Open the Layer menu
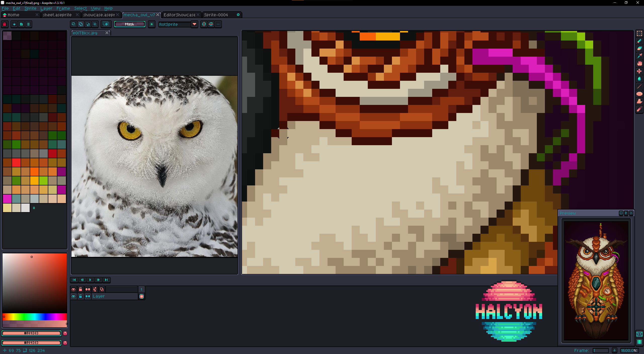The width and height of the screenshot is (644, 354). click(46, 8)
